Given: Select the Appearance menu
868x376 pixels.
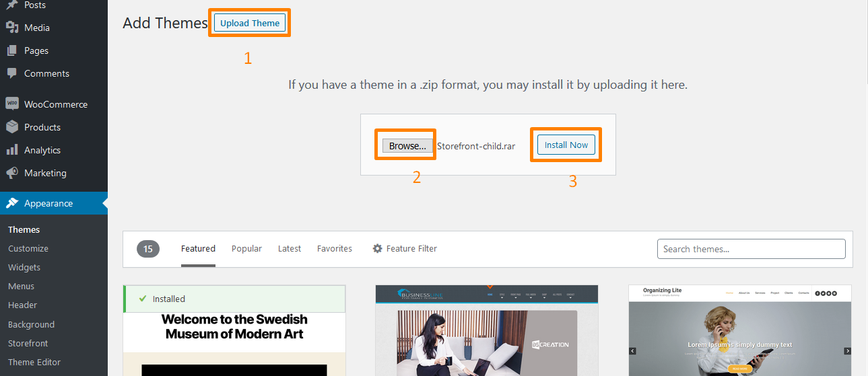Looking at the screenshot, I should (54, 203).
